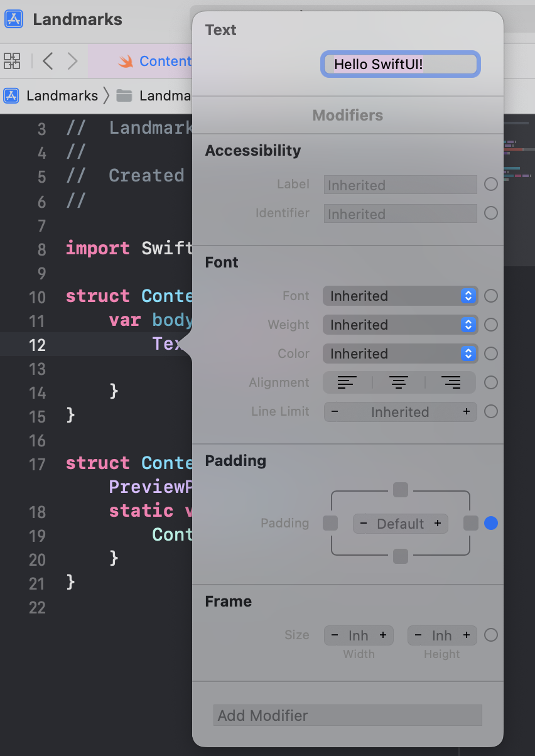Open the Font dropdown
Image resolution: width=535 pixels, height=756 pixels.
tap(400, 296)
